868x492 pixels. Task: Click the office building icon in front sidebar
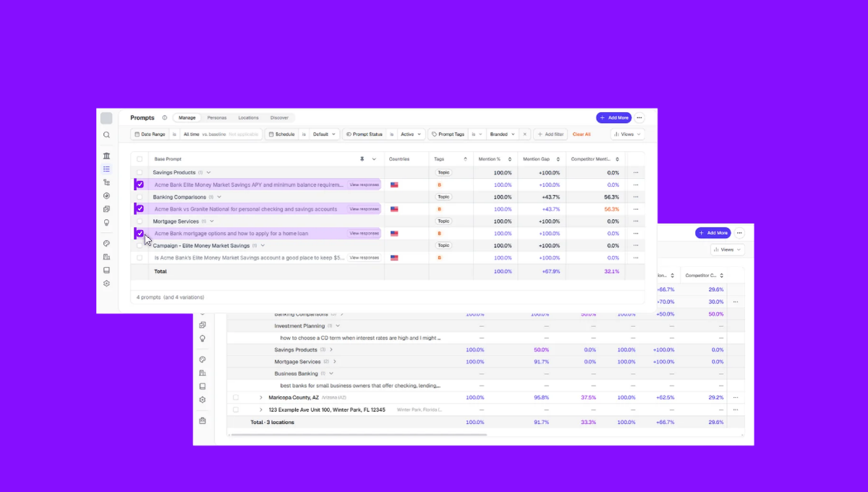[x=106, y=257]
